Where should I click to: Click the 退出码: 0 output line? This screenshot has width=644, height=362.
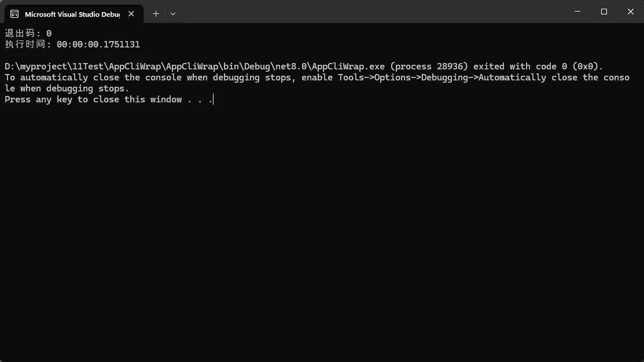(x=28, y=34)
